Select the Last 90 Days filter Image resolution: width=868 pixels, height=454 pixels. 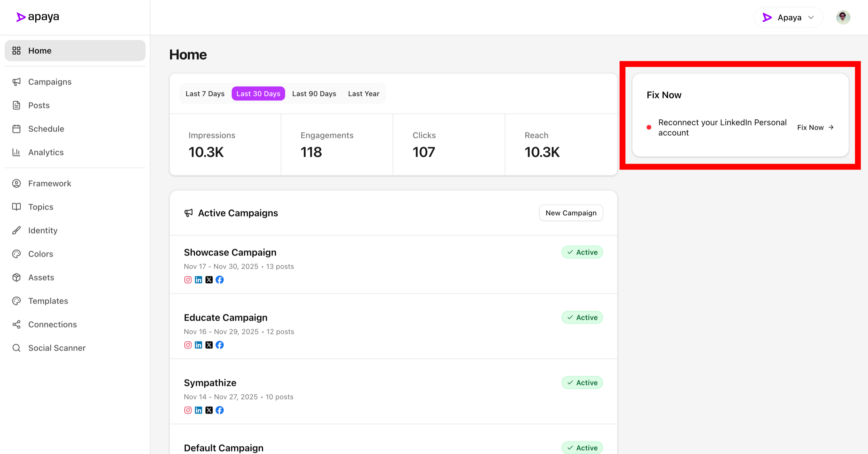click(x=314, y=93)
